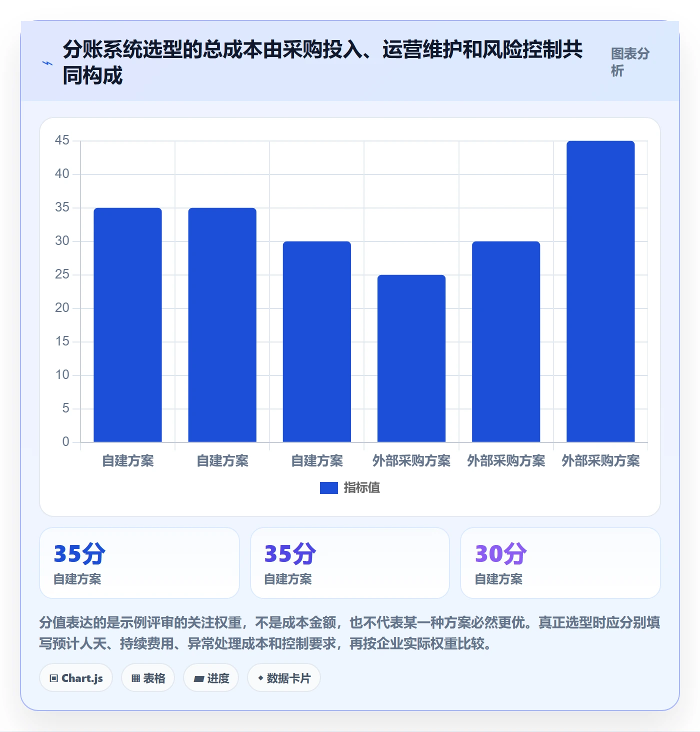The width and height of the screenshot is (700, 732).
Task: Click the tallest bar reaching 45
Action: tap(600, 291)
